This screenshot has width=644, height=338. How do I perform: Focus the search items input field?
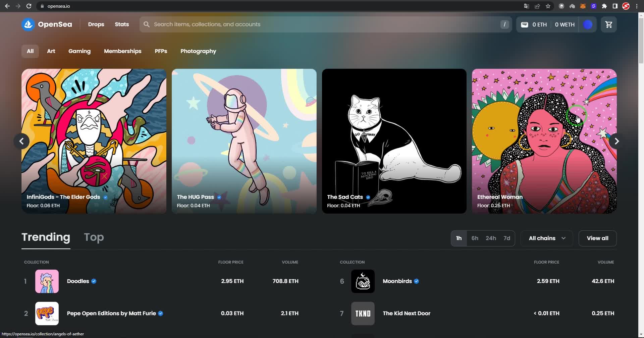coord(322,24)
